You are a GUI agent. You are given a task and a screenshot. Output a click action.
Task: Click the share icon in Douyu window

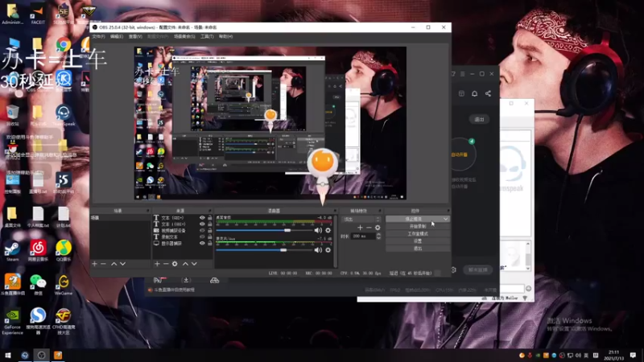(488, 93)
